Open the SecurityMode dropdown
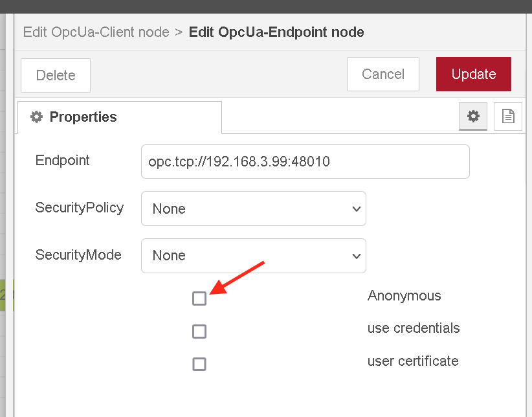Screen dimensions: 532x417 click(254, 256)
